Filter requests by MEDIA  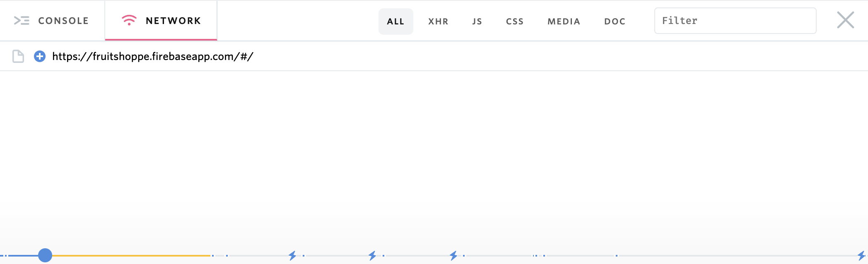tap(564, 22)
